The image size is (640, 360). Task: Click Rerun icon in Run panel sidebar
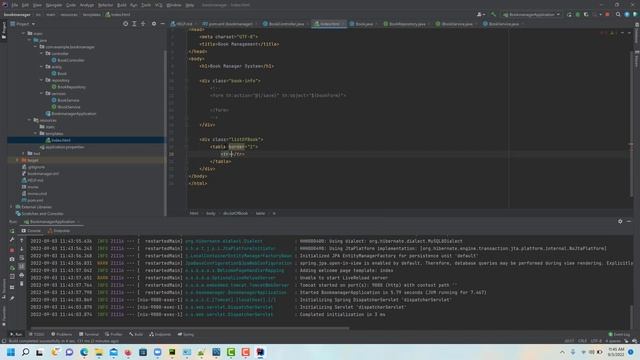[x=12, y=231]
